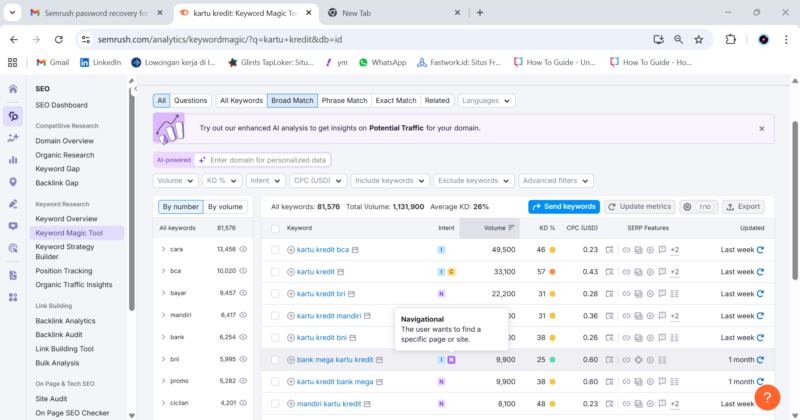Click plus icon beside bank mega kartu kredit

click(x=291, y=360)
